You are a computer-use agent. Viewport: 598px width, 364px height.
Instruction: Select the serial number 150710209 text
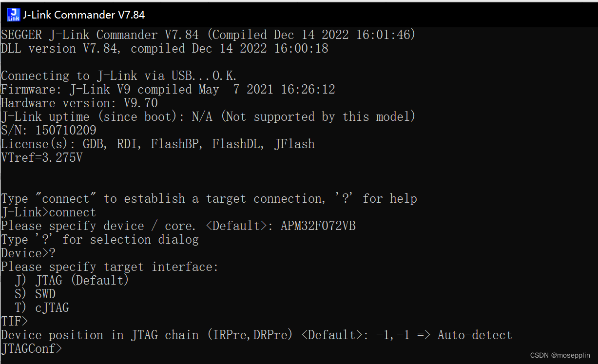click(x=66, y=130)
